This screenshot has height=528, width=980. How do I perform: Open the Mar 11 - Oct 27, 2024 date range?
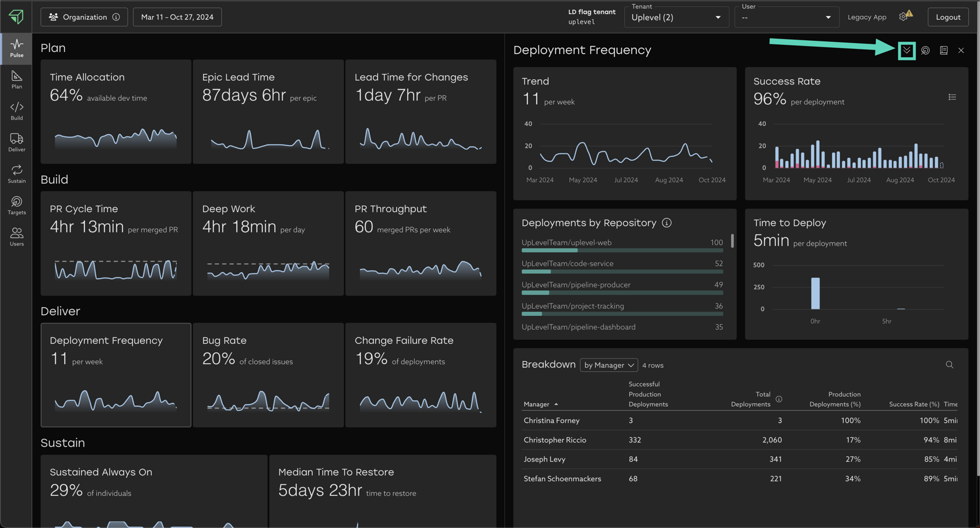pyautogui.click(x=177, y=17)
